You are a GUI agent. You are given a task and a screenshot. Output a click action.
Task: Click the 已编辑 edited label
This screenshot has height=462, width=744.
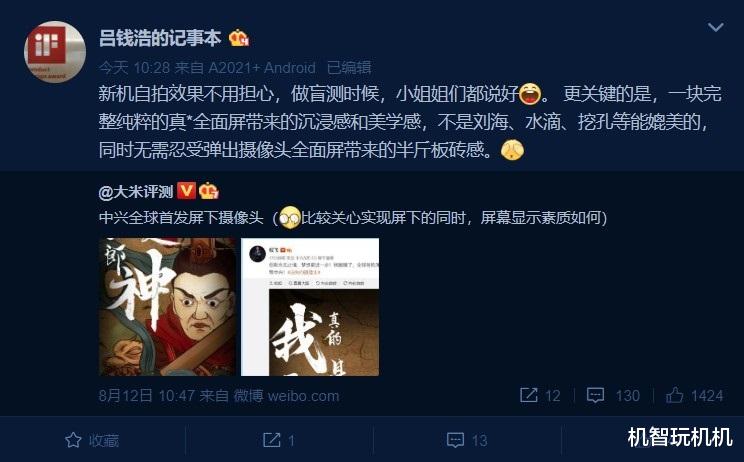[349, 68]
